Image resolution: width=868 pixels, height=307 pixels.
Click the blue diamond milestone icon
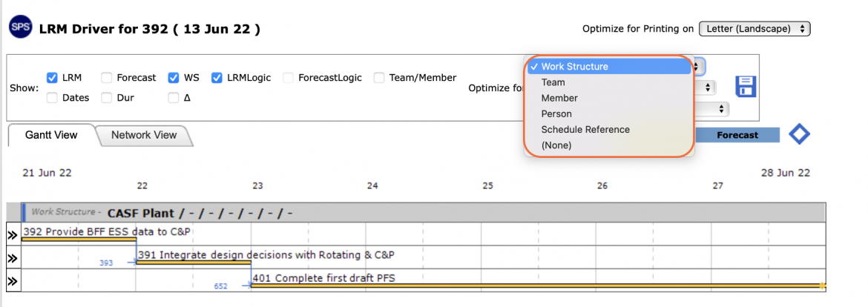(799, 134)
